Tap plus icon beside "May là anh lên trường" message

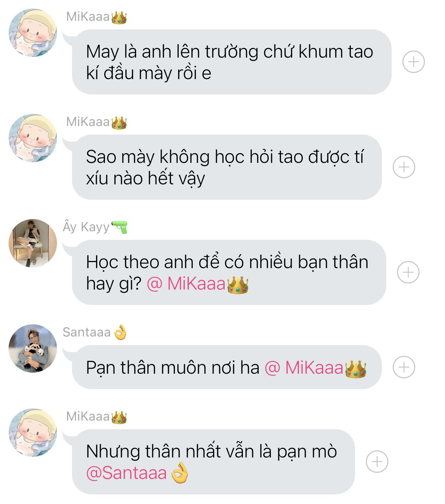[413, 62]
